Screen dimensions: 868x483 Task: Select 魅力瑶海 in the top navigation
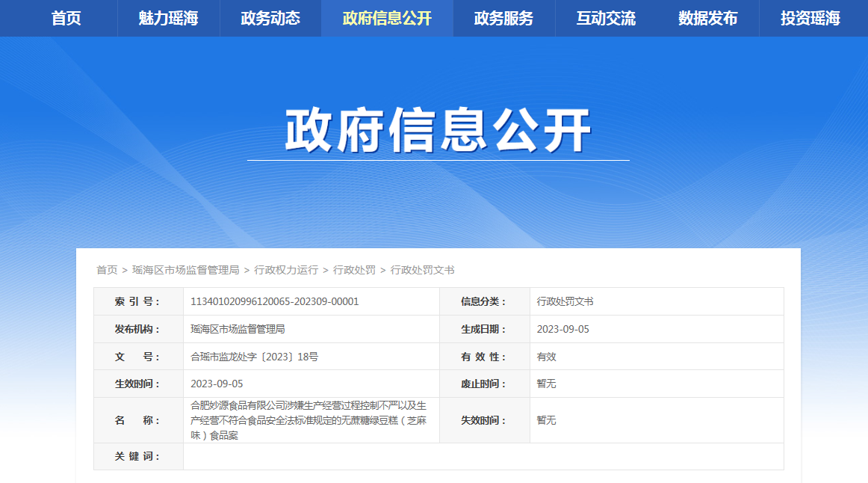tap(168, 19)
